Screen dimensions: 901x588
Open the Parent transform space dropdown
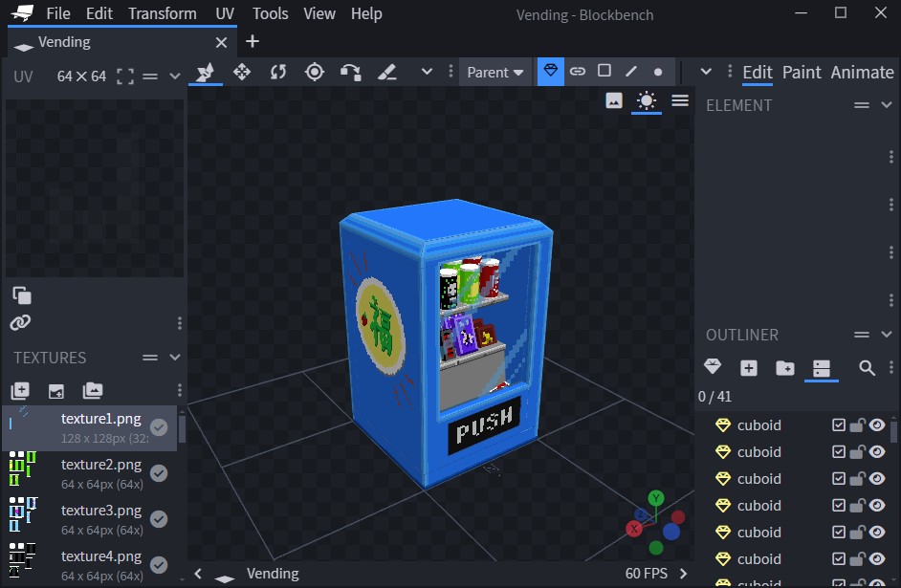pos(495,72)
